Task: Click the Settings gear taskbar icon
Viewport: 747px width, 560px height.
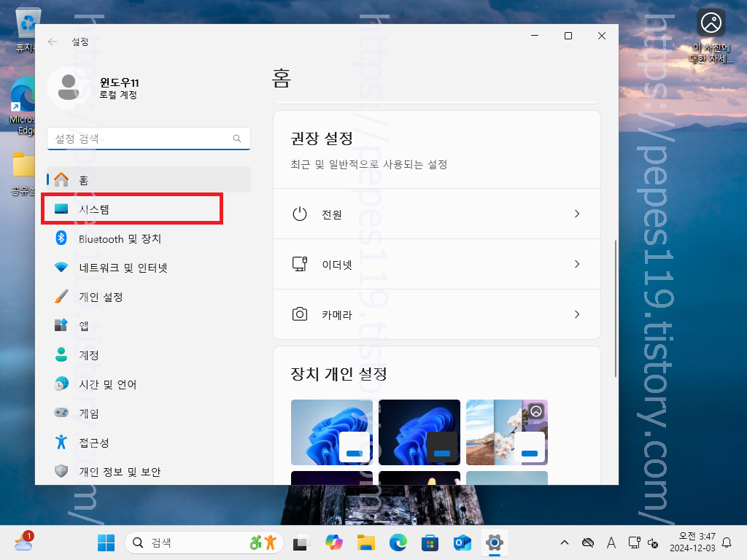Action: [x=495, y=542]
